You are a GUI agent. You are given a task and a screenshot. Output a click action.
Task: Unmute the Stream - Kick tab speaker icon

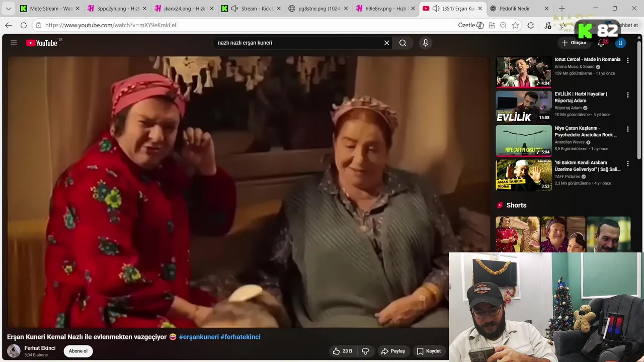234,9
